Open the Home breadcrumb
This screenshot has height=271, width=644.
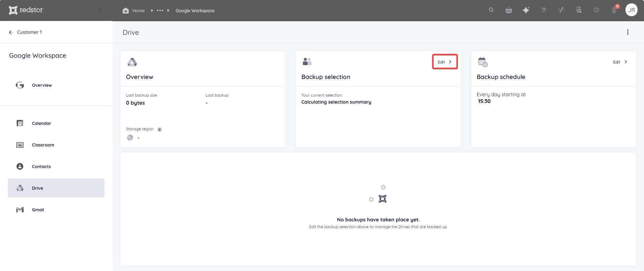point(138,10)
